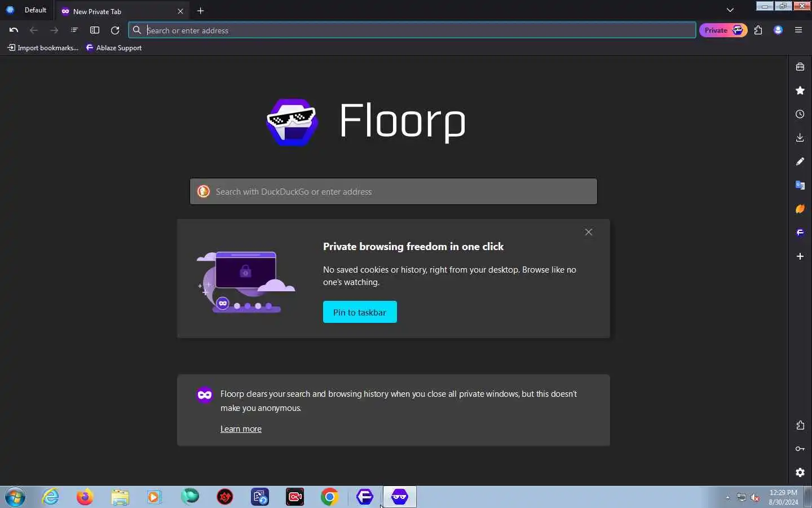
Task: Click the Private browsing badge
Action: 723,30
